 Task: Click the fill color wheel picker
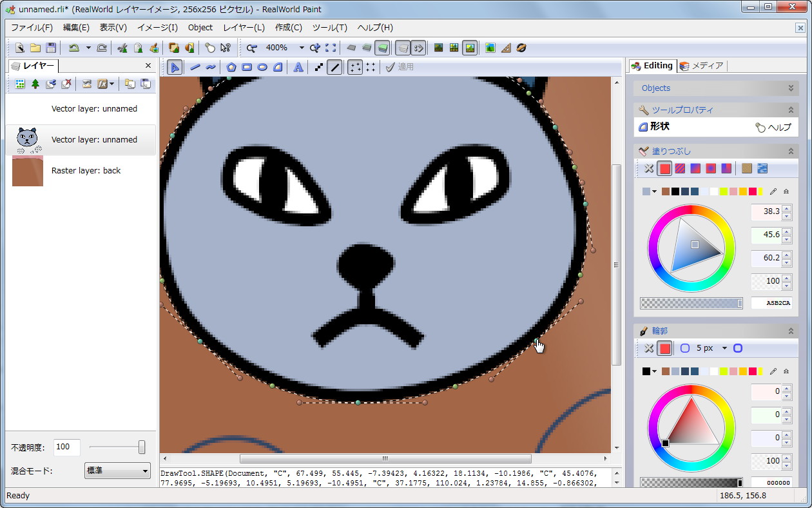click(x=691, y=248)
